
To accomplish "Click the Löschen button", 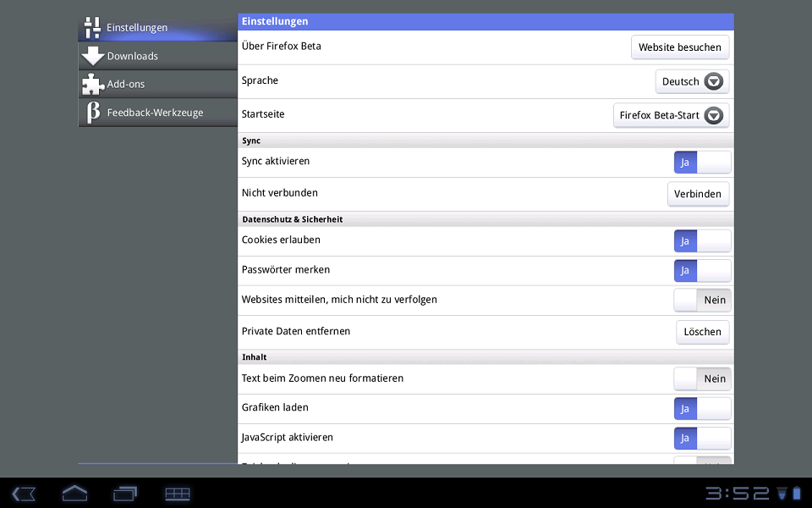I will [x=702, y=332].
